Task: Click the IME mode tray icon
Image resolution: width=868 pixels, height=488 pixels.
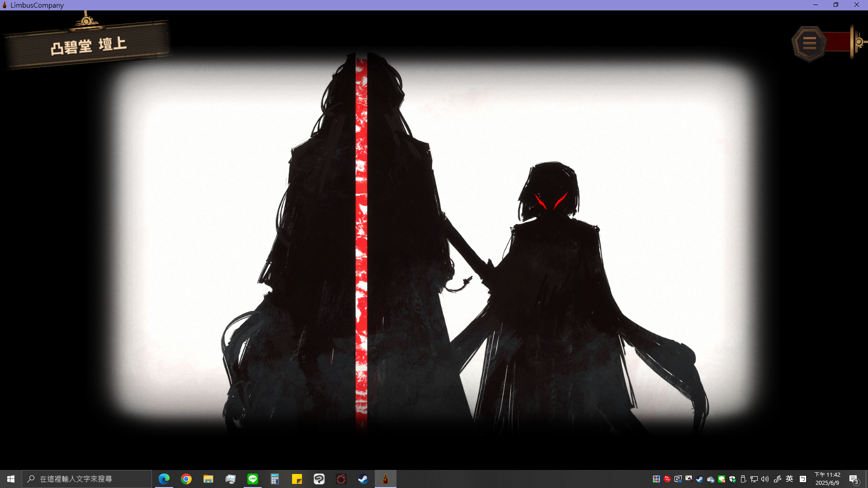Action: (803, 479)
